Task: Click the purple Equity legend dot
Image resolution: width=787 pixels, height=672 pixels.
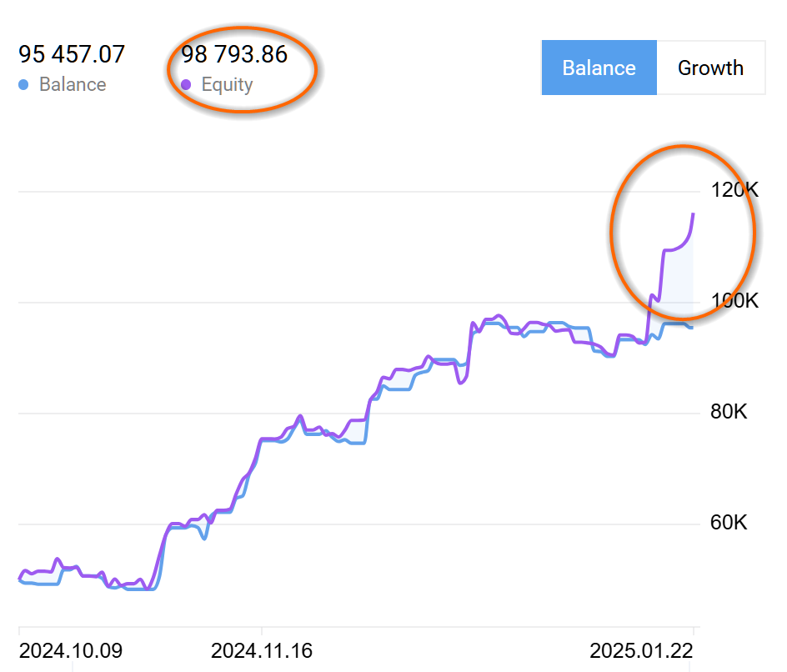Action: click(186, 85)
